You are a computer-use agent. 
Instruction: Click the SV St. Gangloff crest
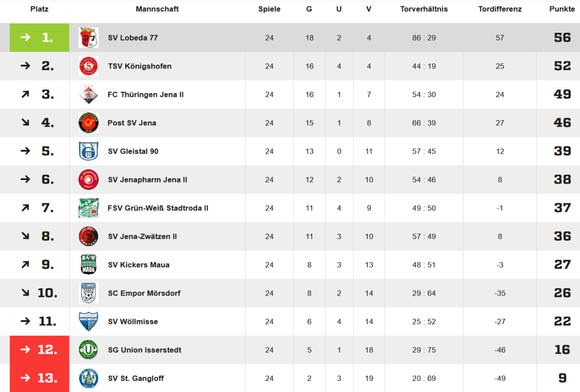click(88, 378)
